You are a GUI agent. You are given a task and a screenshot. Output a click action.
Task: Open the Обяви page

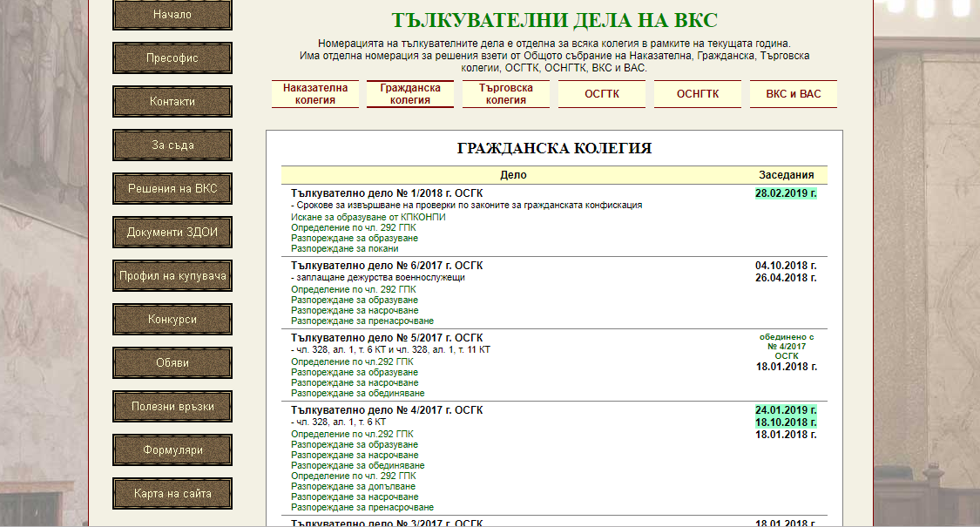point(172,362)
